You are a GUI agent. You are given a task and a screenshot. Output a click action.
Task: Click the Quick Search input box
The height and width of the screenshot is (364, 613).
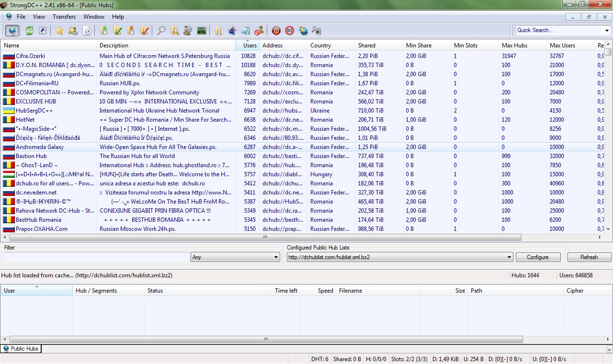tap(559, 30)
